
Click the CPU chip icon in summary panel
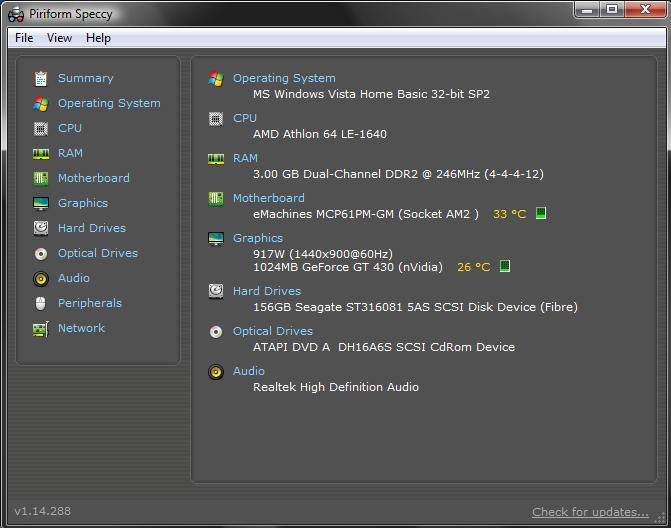pos(216,119)
